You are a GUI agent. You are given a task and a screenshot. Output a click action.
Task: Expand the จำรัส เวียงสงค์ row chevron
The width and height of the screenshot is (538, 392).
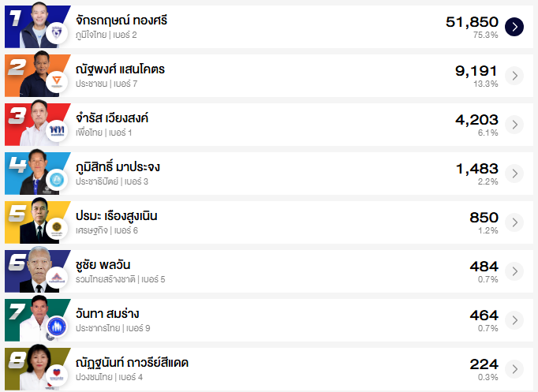pyautogui.click(x=514, y=125)
